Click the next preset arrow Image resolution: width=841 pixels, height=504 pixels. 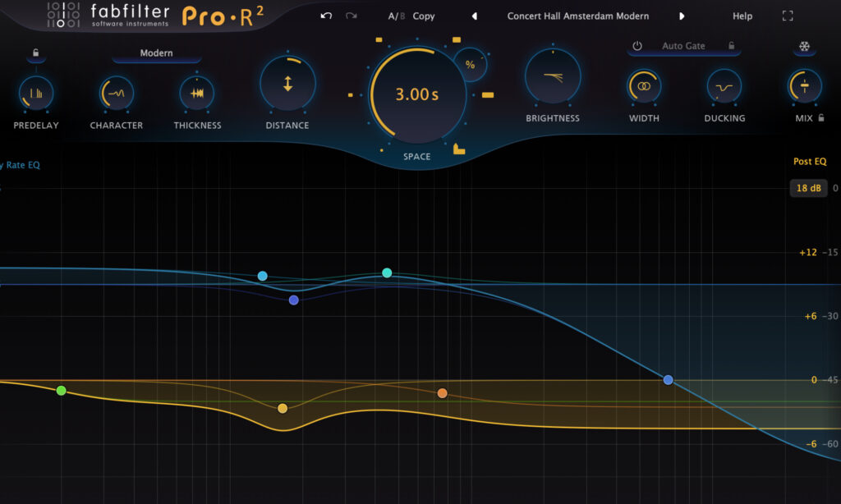pyautogui.click(x=682, y=16)
